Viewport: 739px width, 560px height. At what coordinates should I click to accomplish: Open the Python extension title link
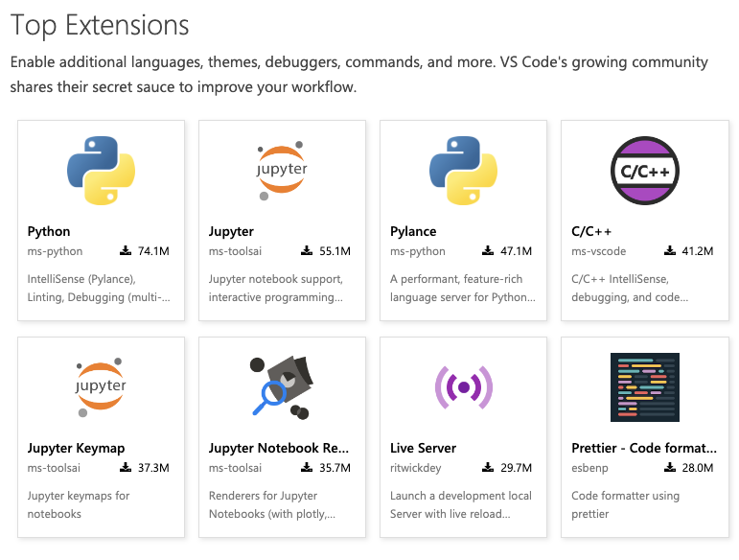pos(49,231)
